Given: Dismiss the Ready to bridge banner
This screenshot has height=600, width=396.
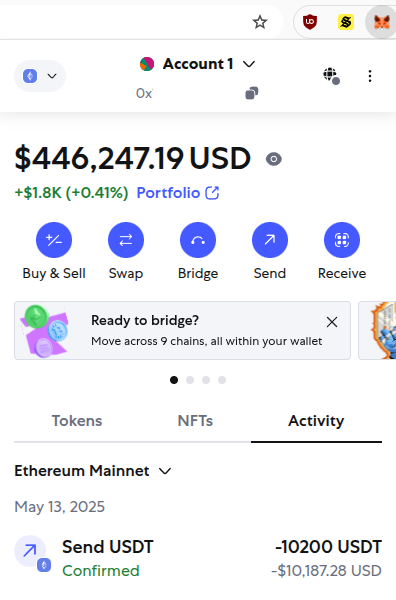Looking at the screenshot, I should point(332,322).
